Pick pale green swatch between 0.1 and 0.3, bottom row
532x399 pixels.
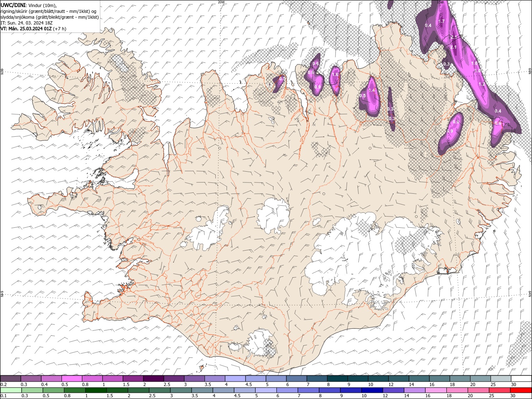pyautogui.click(x=11, y=390)
